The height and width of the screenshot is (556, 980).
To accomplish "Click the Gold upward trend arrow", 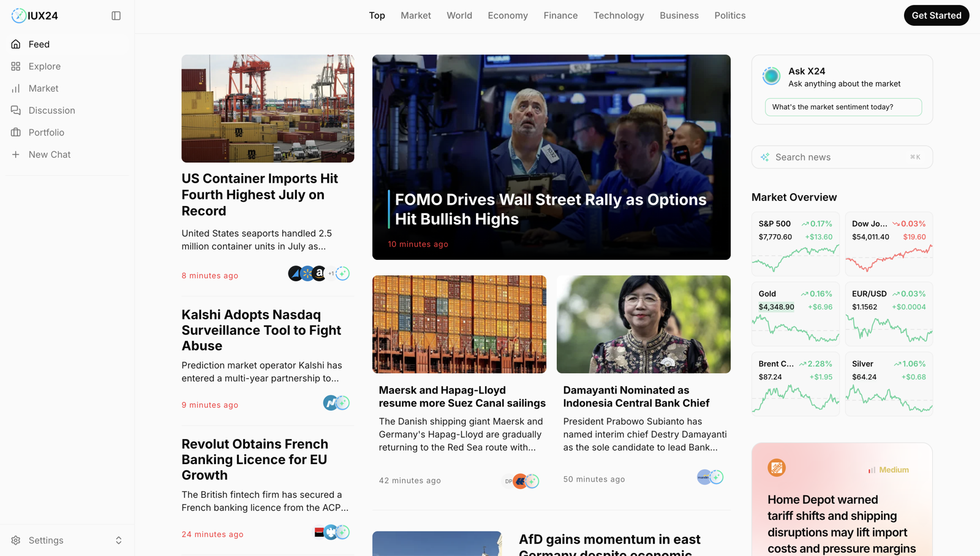I will coord(804,294).
